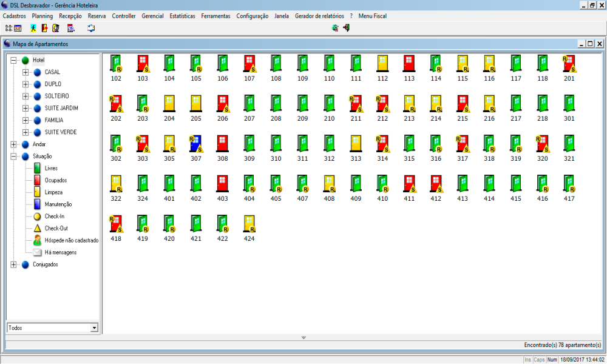Select occupied apartment 103

click(x=143, y=64)
